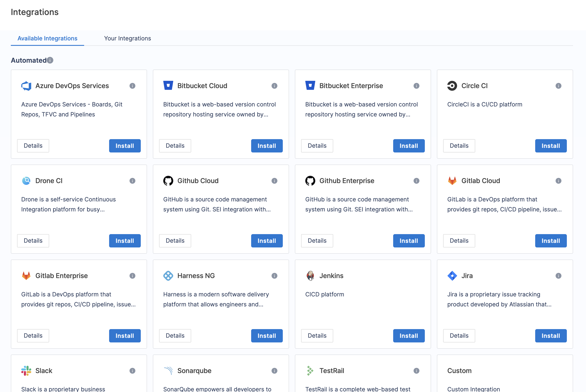Click the Slack card info icon
This screenshot has height=392, width=586.
(x=132, y=371)
